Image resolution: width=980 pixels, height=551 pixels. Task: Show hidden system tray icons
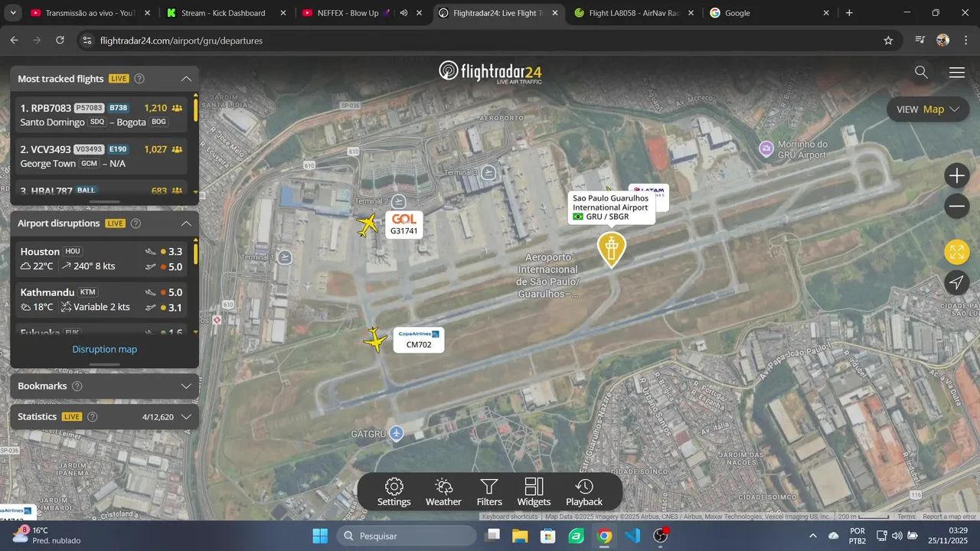[812, 536]
